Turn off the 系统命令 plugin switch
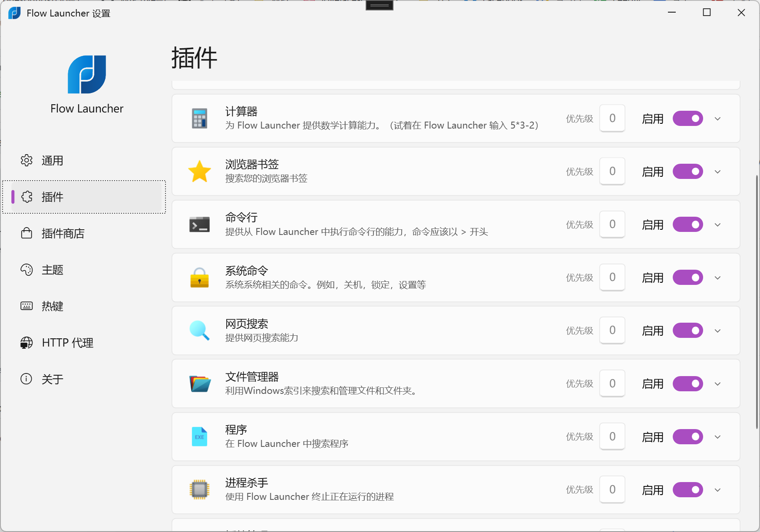760x532 pixels. pos(688,278)
